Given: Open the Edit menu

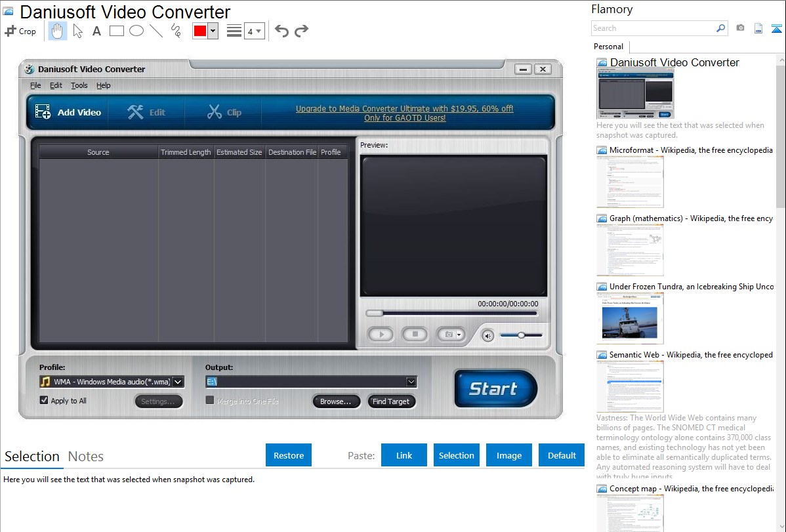Looking at the screenshot, I should [x=56, y=85].
